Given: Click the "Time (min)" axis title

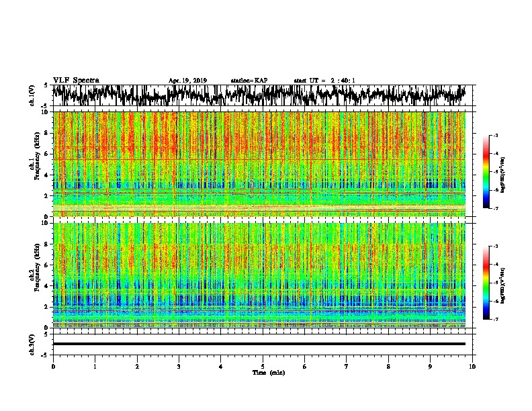Looking at the screenshot, I should pos(269,373).
